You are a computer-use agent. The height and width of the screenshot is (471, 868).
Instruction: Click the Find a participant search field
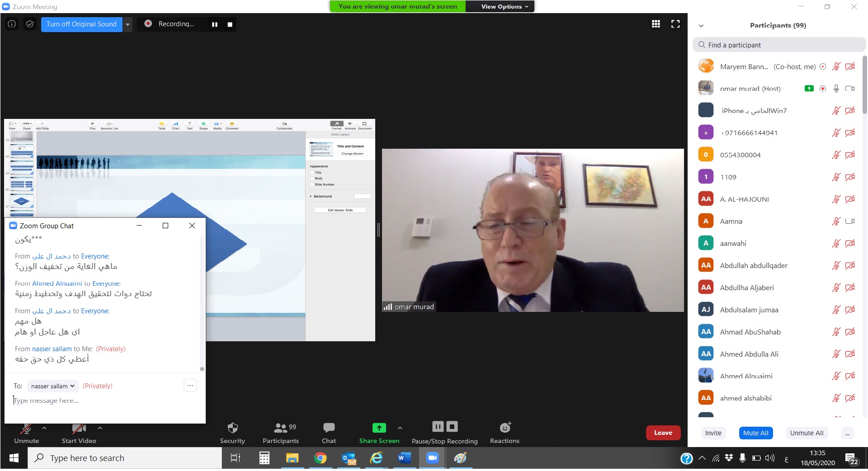780,45
